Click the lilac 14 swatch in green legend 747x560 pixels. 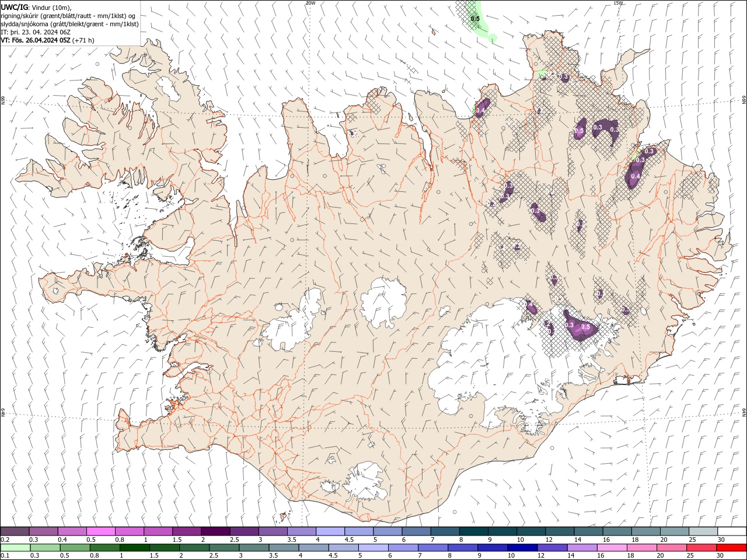coord(582,548)
